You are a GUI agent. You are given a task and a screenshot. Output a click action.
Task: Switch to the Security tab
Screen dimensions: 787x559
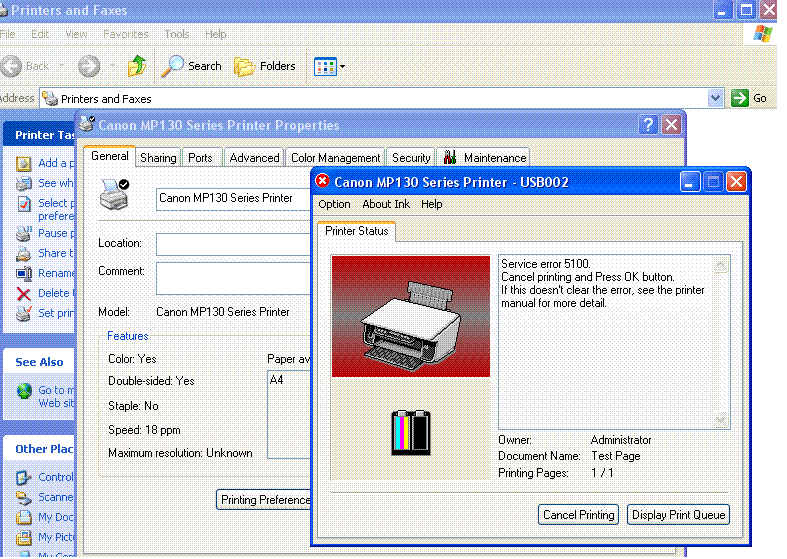click(411, 158)
